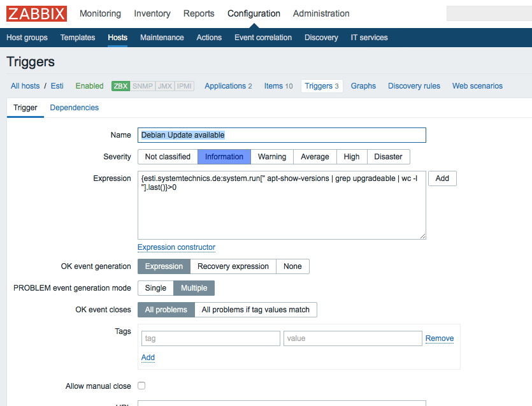Set severity to Information
The image size is (532, 406).
pos(224,157)
